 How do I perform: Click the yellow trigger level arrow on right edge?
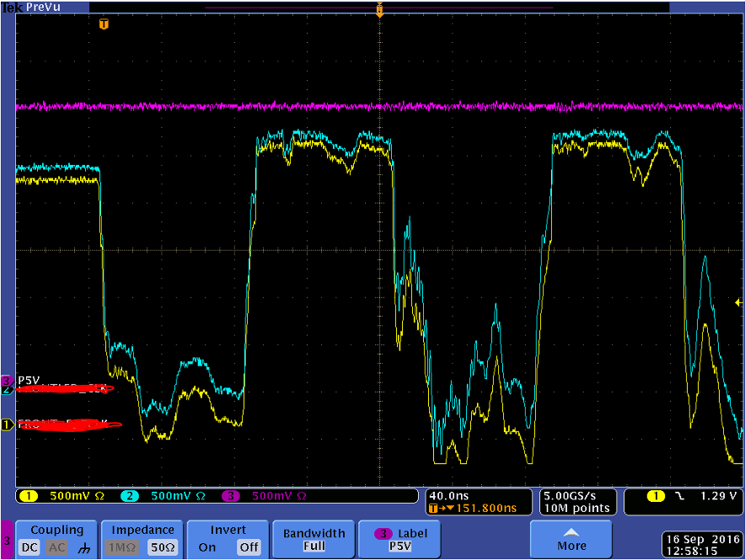click(x=738, y=302)
